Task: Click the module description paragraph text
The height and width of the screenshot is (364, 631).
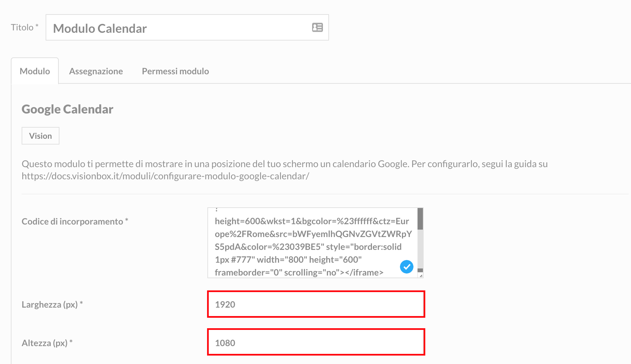Action: point(236,164)
